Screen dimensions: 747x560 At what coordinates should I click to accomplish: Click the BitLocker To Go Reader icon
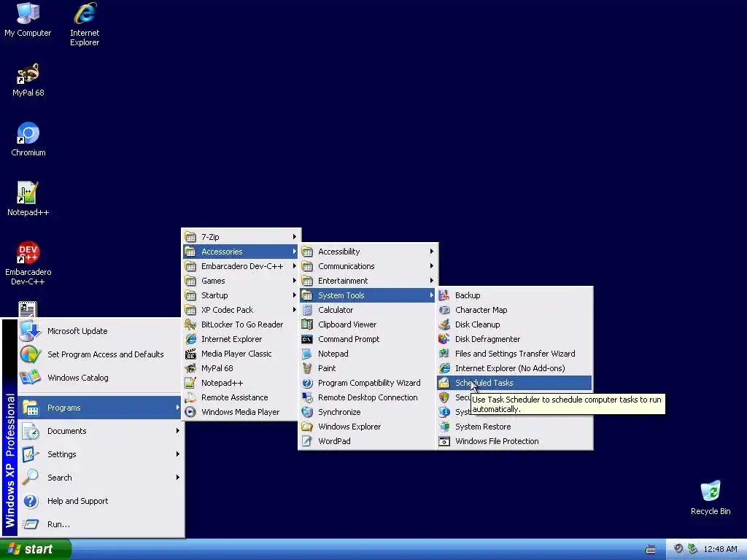(190, 324)
